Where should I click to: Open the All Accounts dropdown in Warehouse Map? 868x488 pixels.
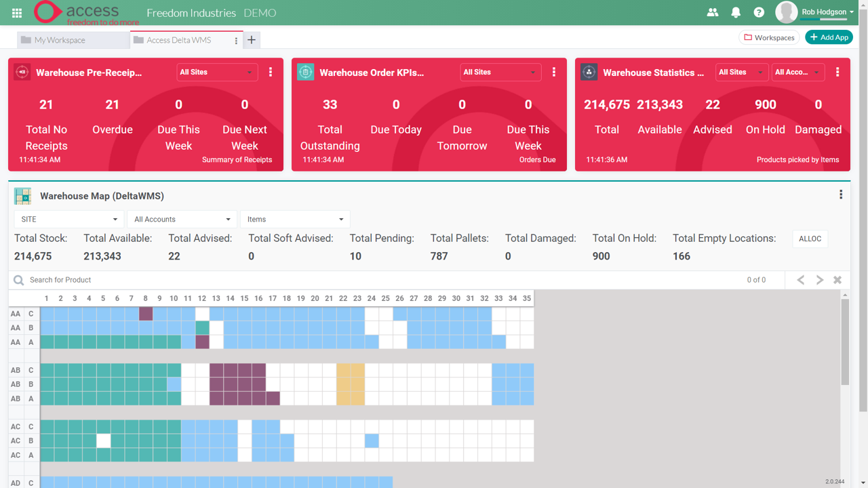pyautogui.click(x=181, y=219)
